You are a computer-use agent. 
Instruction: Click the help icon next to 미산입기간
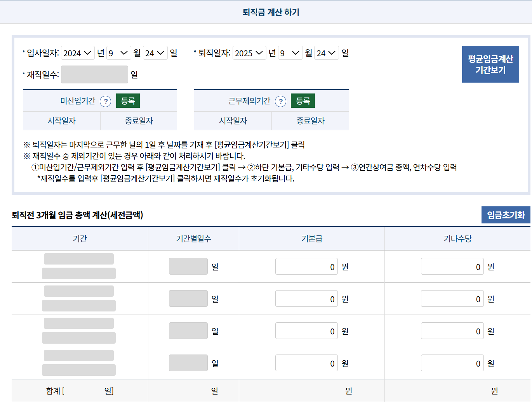point(106,101)
